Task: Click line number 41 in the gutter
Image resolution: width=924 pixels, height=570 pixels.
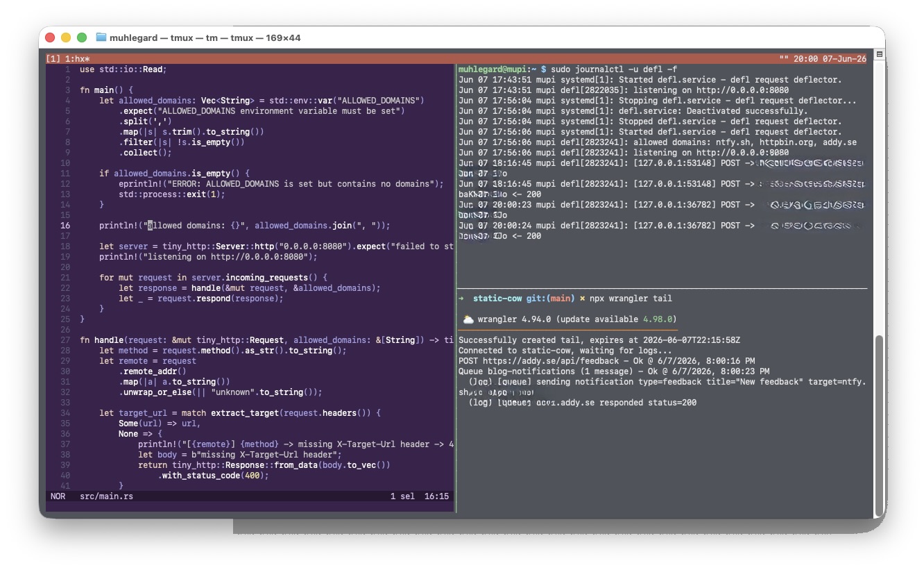Action: 65,486
